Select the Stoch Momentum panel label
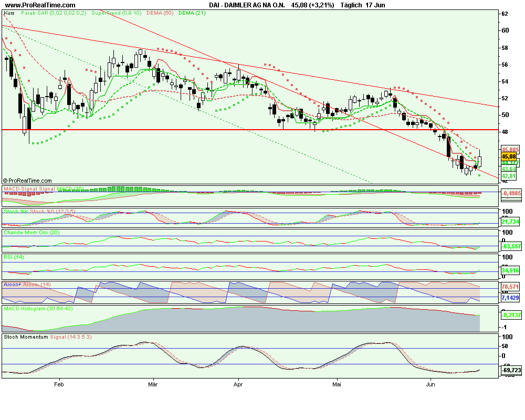This screenshot has height=420, width=525. click(x=26, y=337)
